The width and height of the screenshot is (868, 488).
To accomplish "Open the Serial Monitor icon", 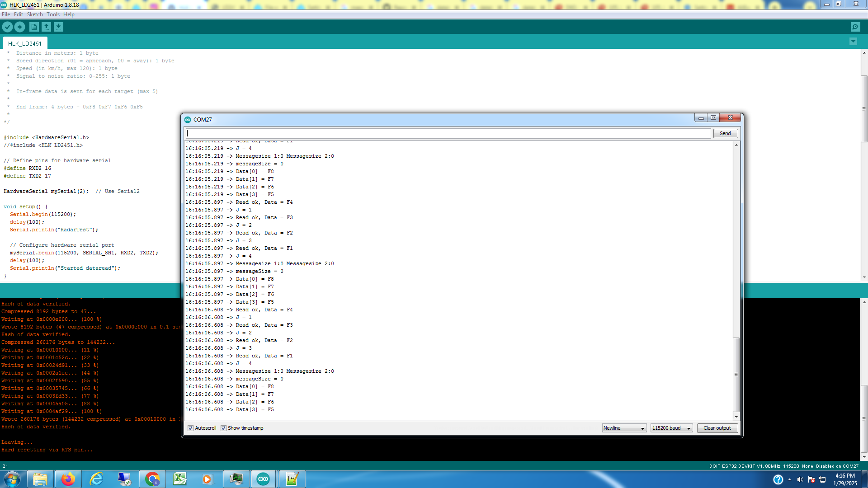I will tap(854, 27).
